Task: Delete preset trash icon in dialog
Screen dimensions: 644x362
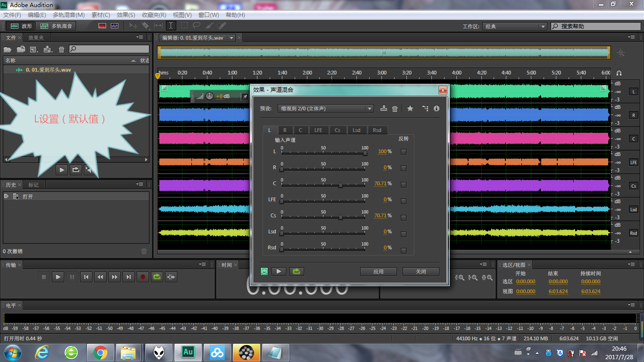Action: 395,108
